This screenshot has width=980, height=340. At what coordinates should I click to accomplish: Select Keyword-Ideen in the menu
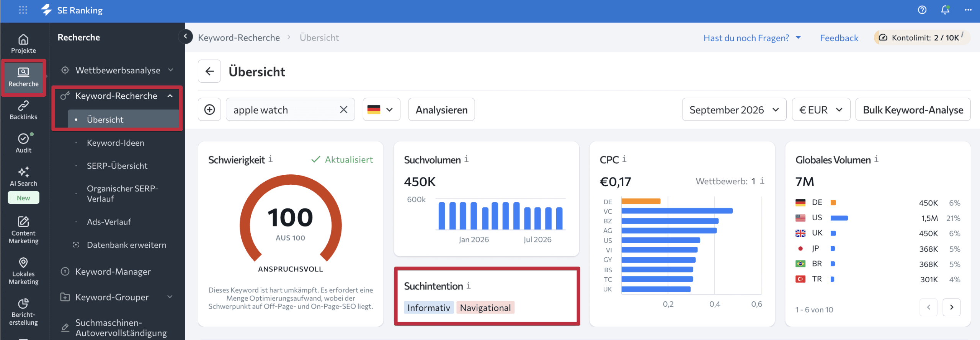pyautogui.click(x=116, y=143)
